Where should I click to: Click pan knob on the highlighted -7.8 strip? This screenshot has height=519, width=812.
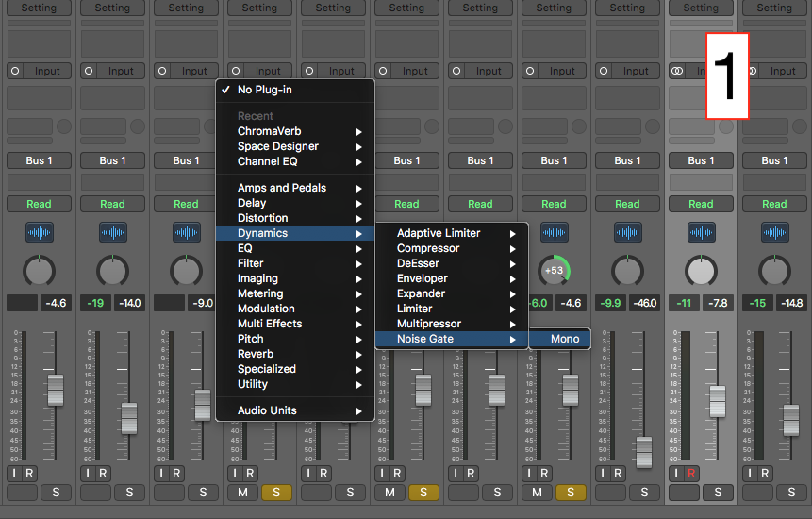pos(701,271)
